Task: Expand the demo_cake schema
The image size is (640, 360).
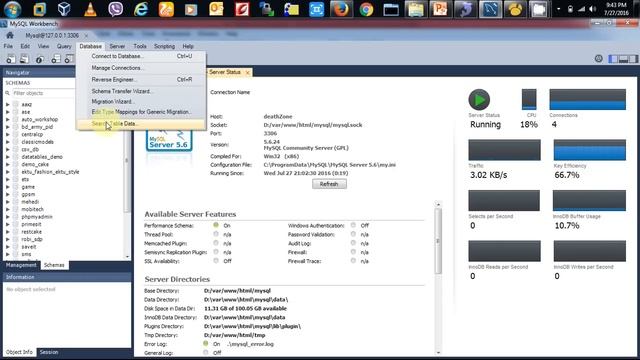Action: pos(8,164)
